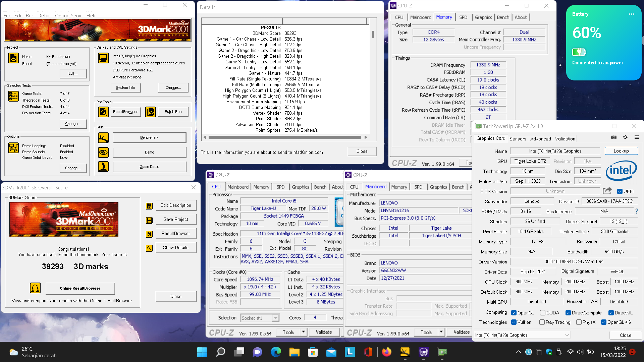The width and height of the screenshot is (644, 362).
Task: Open the Validation tab in GPU-Z
Action: [565, 139]
